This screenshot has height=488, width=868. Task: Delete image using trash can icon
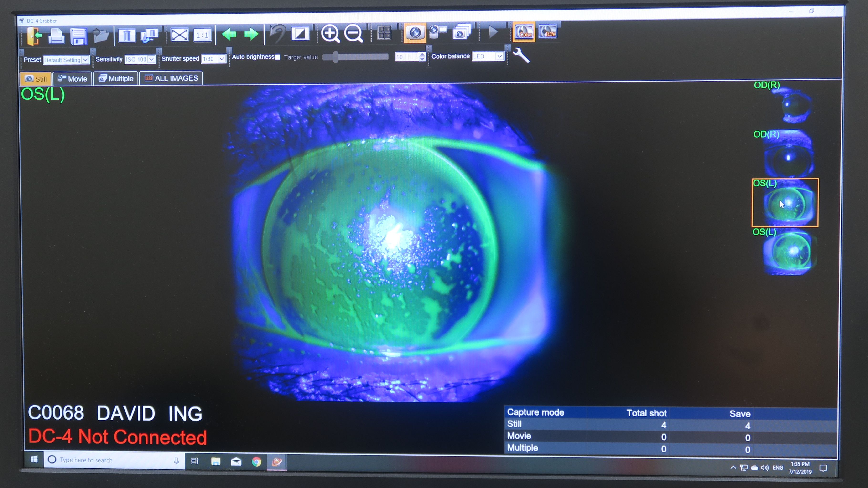pyautogui.click(x=127, y=35)
